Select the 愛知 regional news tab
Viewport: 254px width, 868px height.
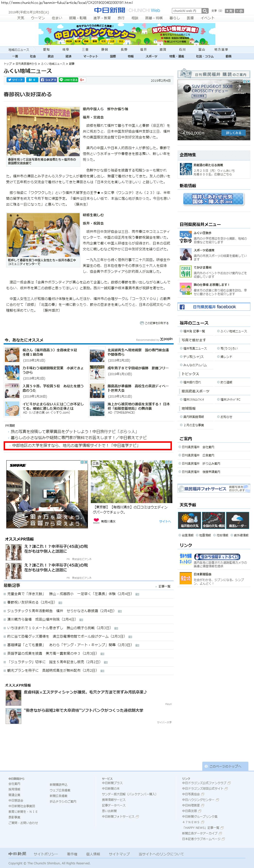(x=46, y=50)
